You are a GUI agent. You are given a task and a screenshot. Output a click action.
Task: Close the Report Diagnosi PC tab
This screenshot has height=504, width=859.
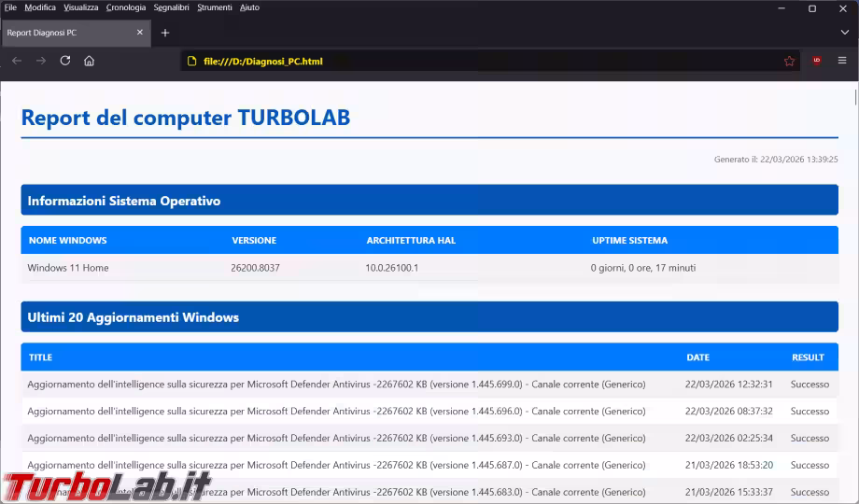(x=140, y=33)
